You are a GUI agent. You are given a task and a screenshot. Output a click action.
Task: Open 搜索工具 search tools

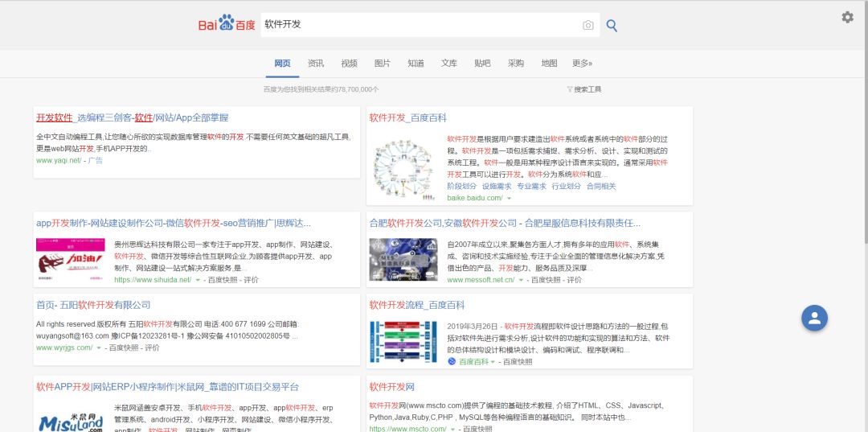(x=588, y=89)
